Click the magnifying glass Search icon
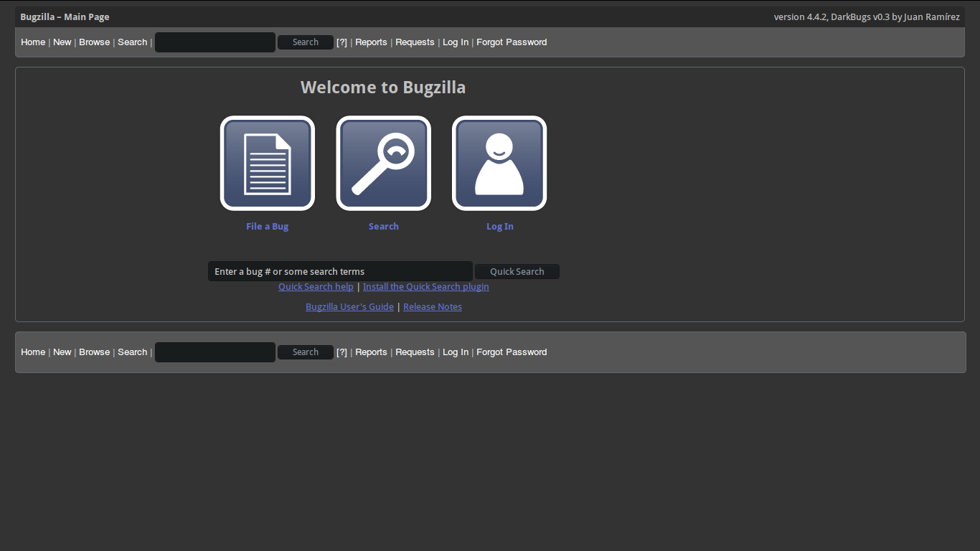 (384, 164)
